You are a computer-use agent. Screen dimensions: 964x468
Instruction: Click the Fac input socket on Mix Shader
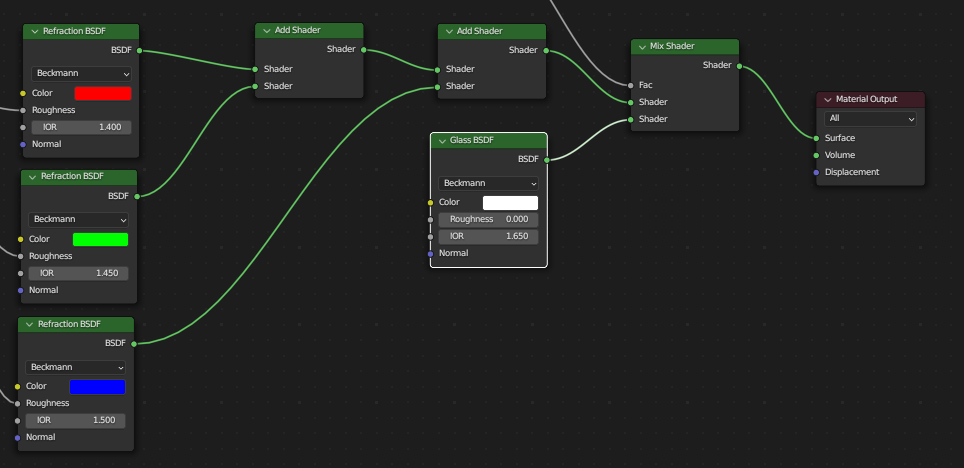pos(630,85)
